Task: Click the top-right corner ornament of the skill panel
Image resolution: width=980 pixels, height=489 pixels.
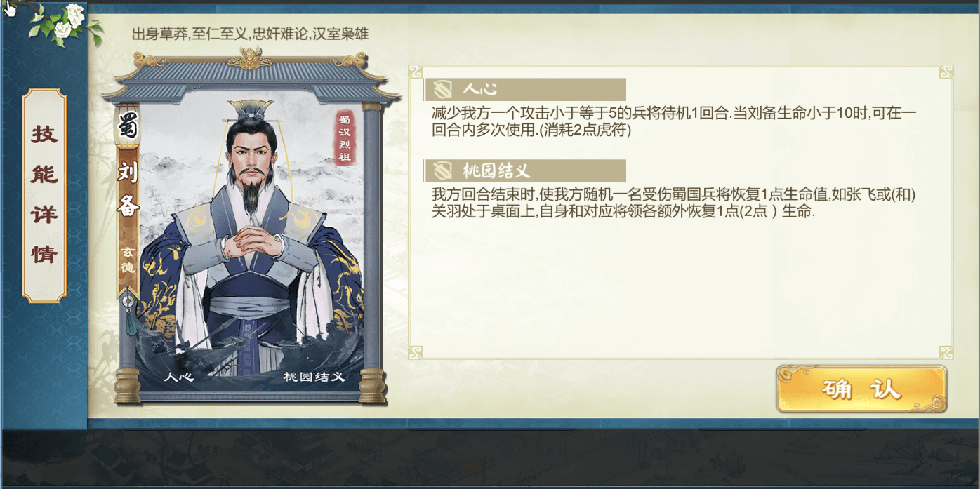Action: [946, 72]
